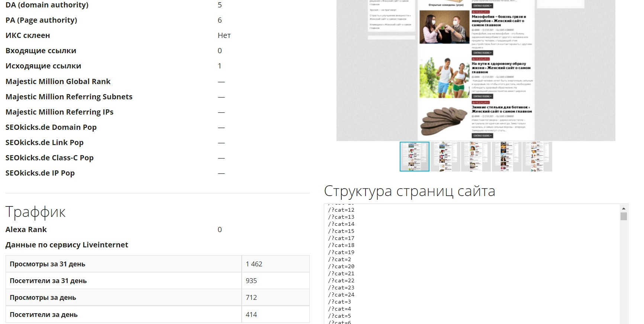This screenshot has height=324, width=644.
Task: Click the "/?cat=22" line in the structure list
Action: tap(341, 280)
